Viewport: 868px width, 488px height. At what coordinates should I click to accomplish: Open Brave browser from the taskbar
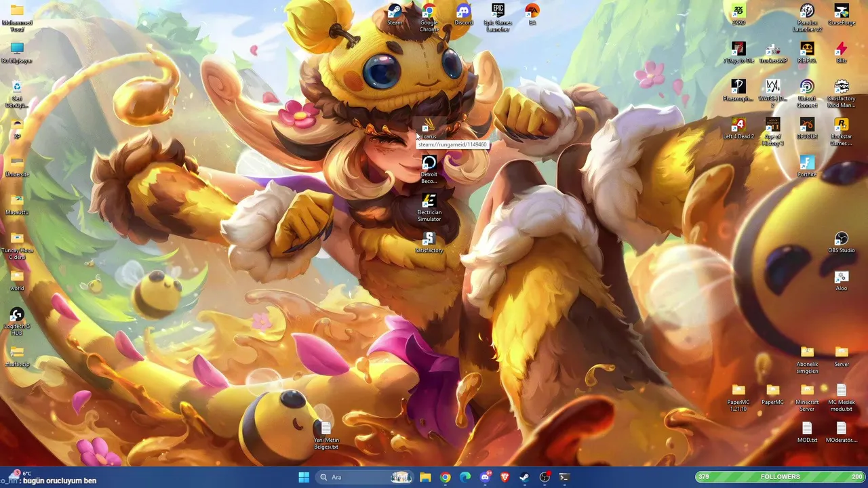pyautogui.click(x=505, y=477)
